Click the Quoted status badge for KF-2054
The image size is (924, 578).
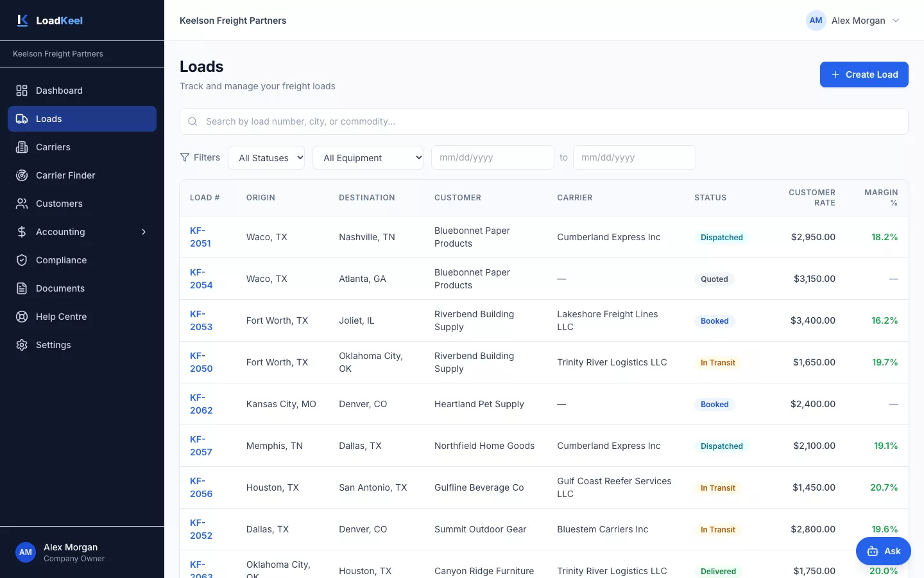(x=714, y=279)
